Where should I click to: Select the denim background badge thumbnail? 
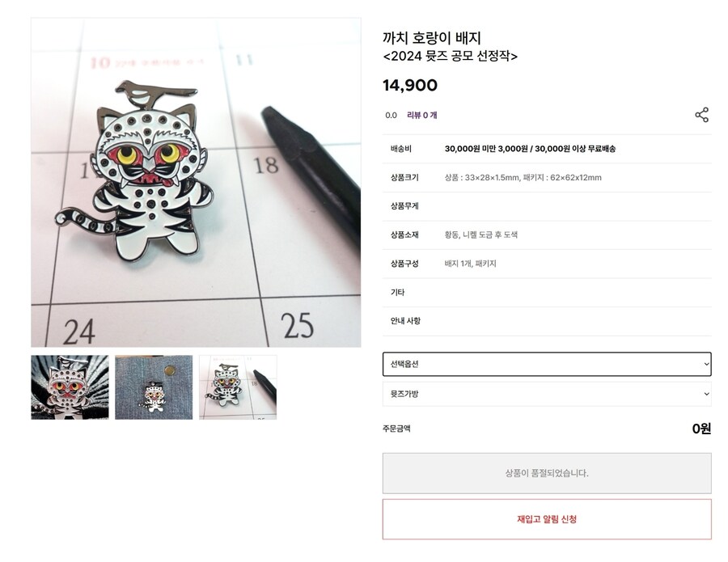click(153, 387)
